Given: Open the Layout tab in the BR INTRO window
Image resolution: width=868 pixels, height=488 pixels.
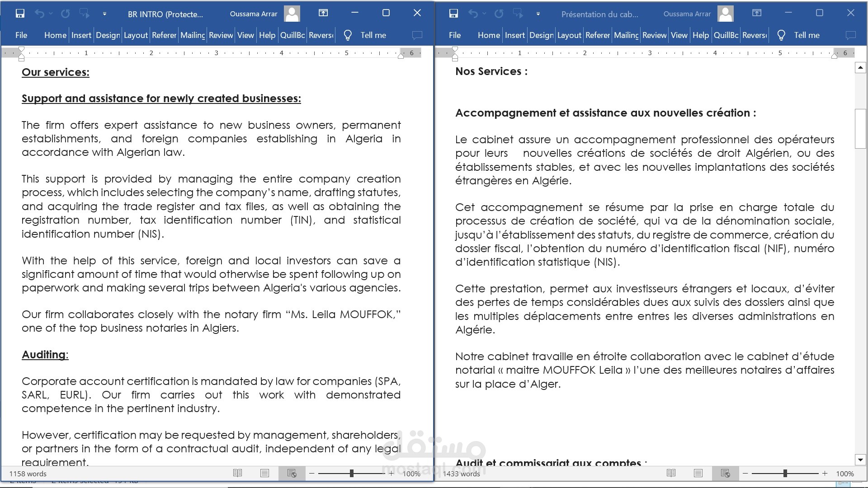Looking at the screenshot, I should click(x=136, y=35).
